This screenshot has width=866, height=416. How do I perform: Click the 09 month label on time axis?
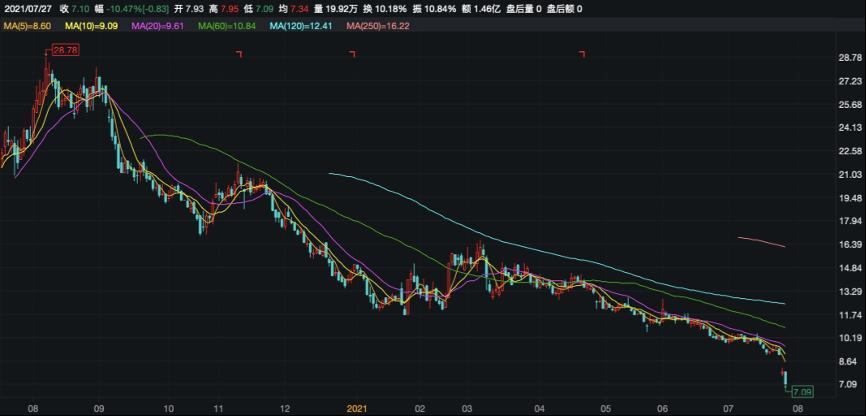coord(98,409)
